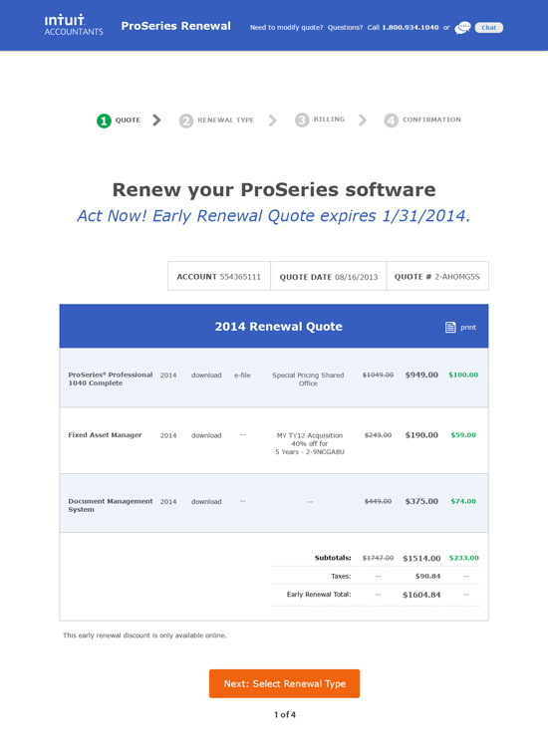Click the $1514.00 subtotal
Screen dimensions: 548x756
[421, 559]
